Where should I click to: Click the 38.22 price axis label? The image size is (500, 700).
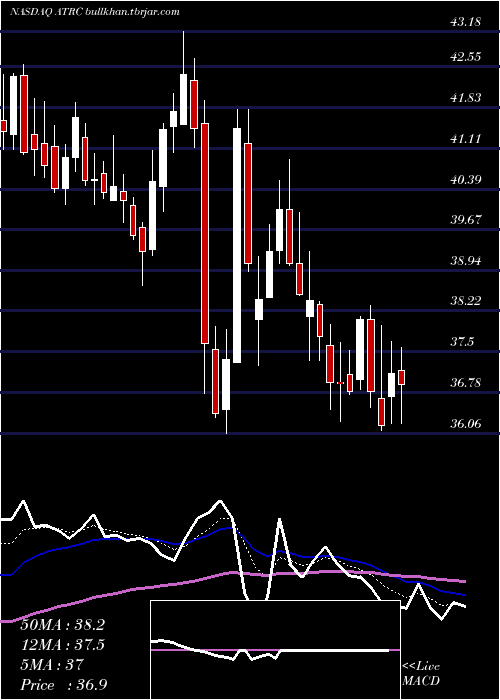click(x=466, y=300)
